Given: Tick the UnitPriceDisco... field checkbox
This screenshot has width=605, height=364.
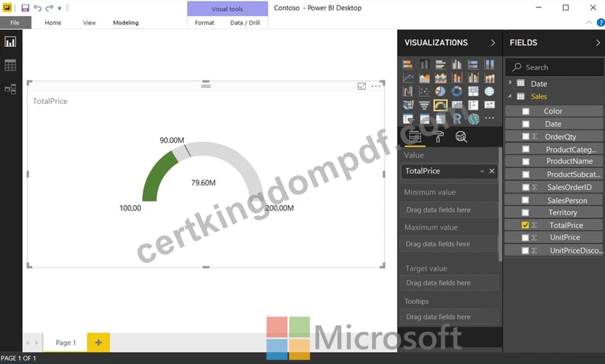Looking at the screenshot, I should click(525, 251).
